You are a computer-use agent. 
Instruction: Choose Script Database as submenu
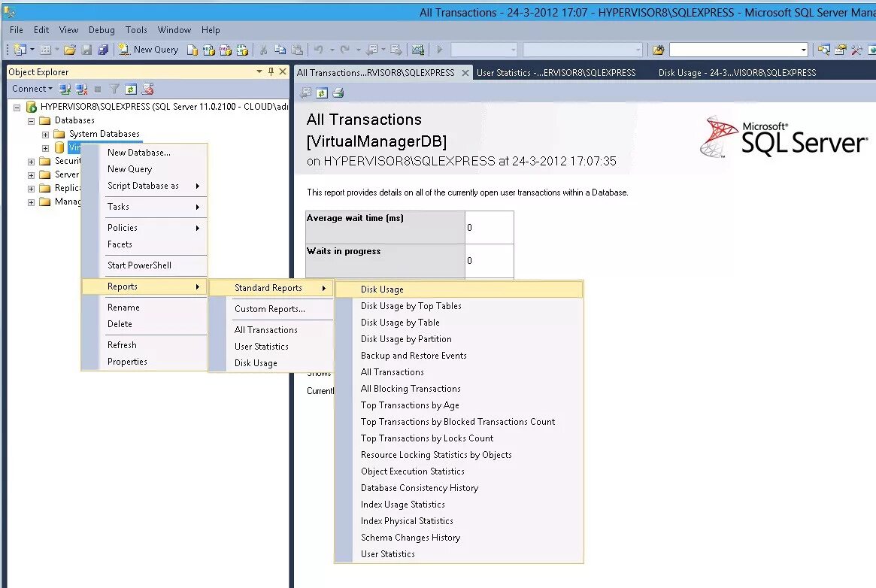144,186
